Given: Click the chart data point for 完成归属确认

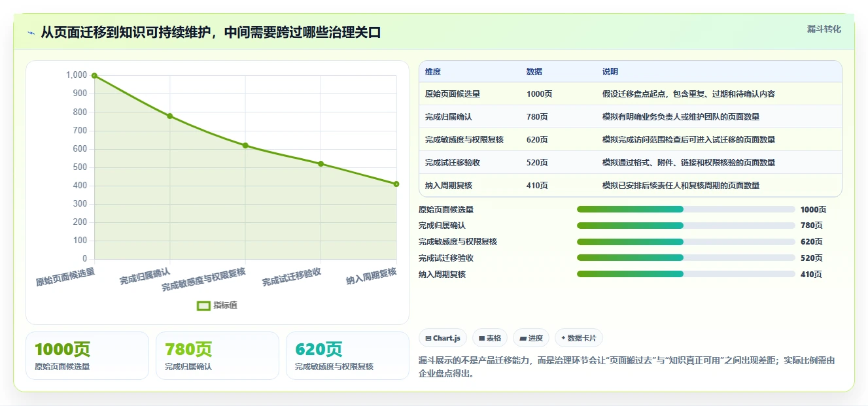Looking at the screenshot, I should (x=170, y=116).
